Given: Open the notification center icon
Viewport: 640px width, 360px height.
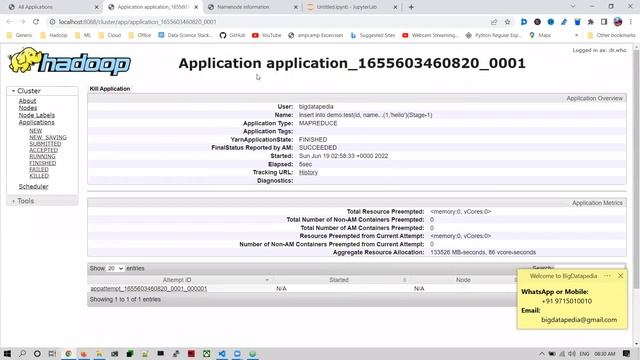Looking at the screenshot, I should tap(627, 353).
